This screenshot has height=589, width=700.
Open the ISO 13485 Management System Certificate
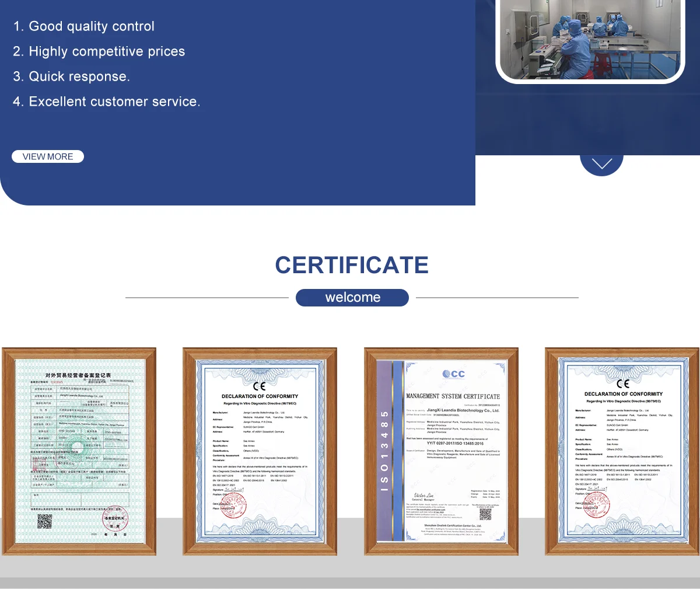441,451
